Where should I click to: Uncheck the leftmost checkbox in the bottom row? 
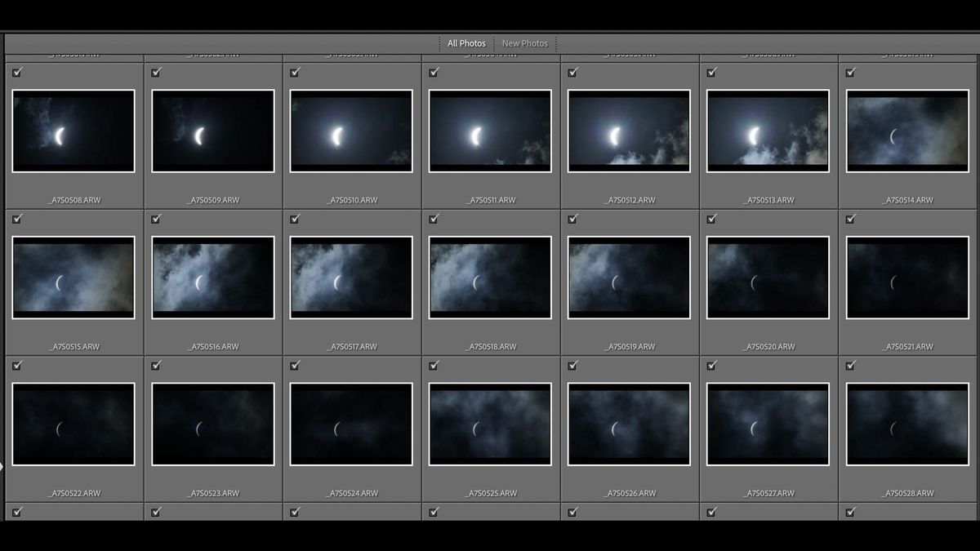[x=17, y=513]
